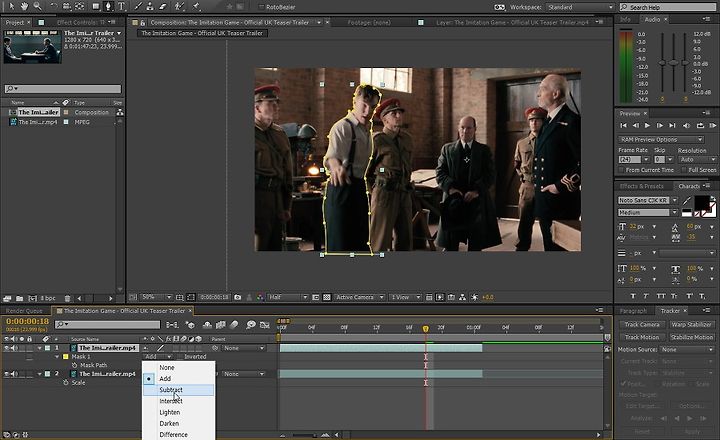Take a snapshot with camera icon
The height and width of the screenshot is (440, 720).
(237, 297)
